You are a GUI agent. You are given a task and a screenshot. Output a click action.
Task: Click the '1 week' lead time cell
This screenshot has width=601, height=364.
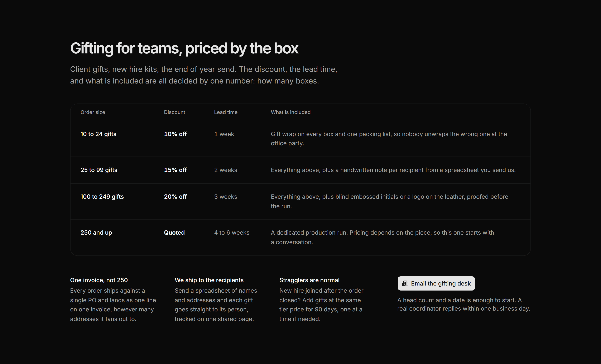(x=224, y=134)
